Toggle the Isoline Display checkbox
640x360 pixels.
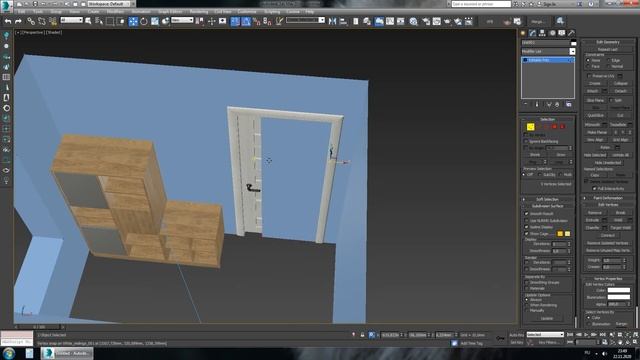[527, 227]
